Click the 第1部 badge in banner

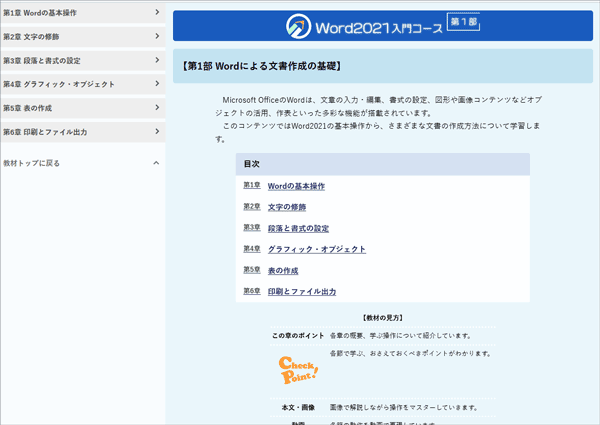pos(463,22)
